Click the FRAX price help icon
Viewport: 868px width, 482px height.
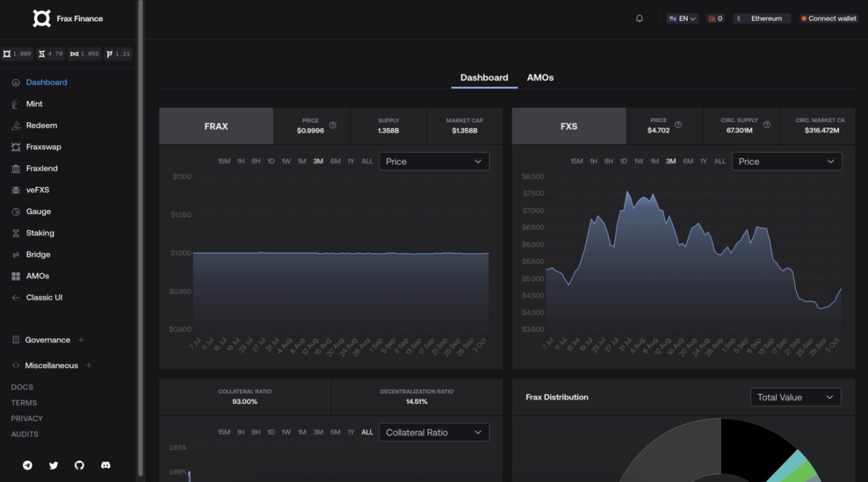(333, 125)
